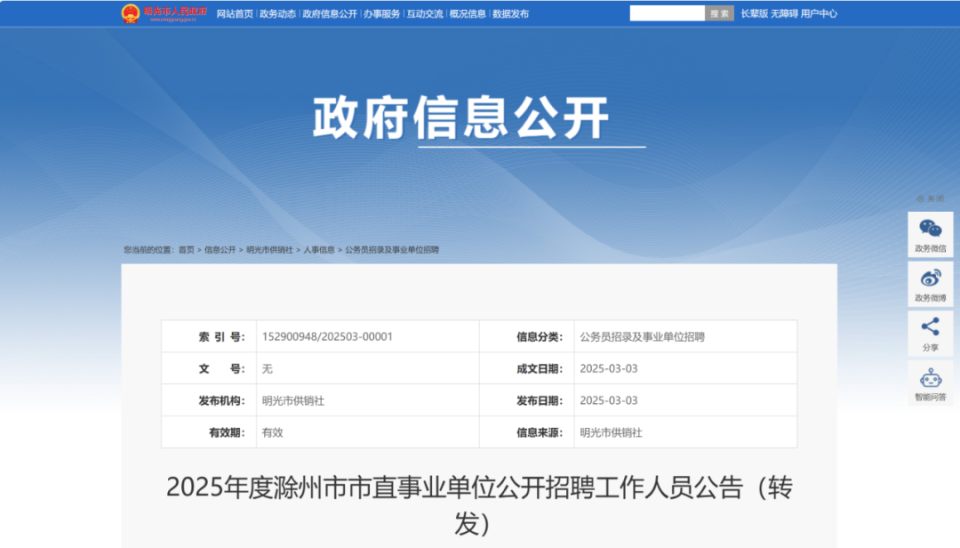Go to 首页 in breadcrumb
The image size is (960, 548).
click(x=186, y=250)
